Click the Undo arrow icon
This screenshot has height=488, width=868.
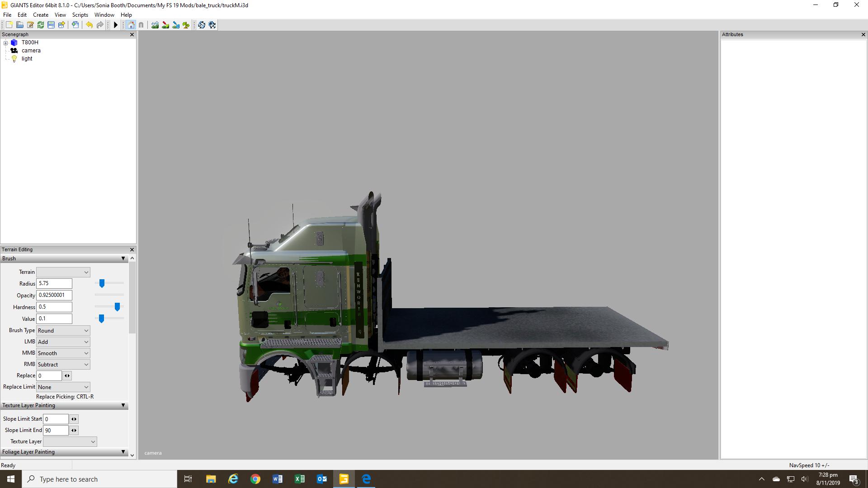tap(89, 25)
